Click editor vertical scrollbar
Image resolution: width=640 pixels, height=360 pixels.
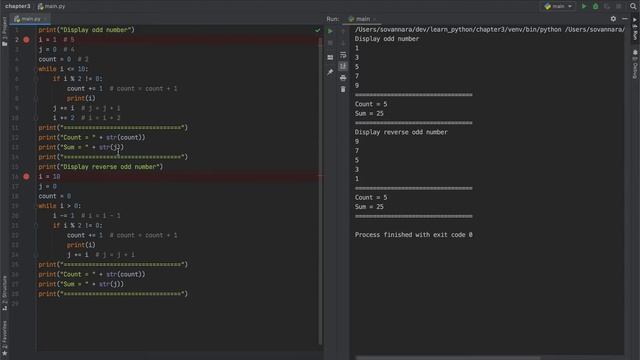tap(320, 192)
